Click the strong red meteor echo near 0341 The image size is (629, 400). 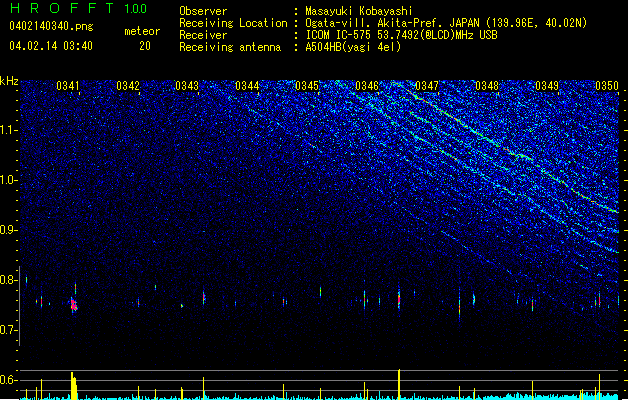point(74,305)
